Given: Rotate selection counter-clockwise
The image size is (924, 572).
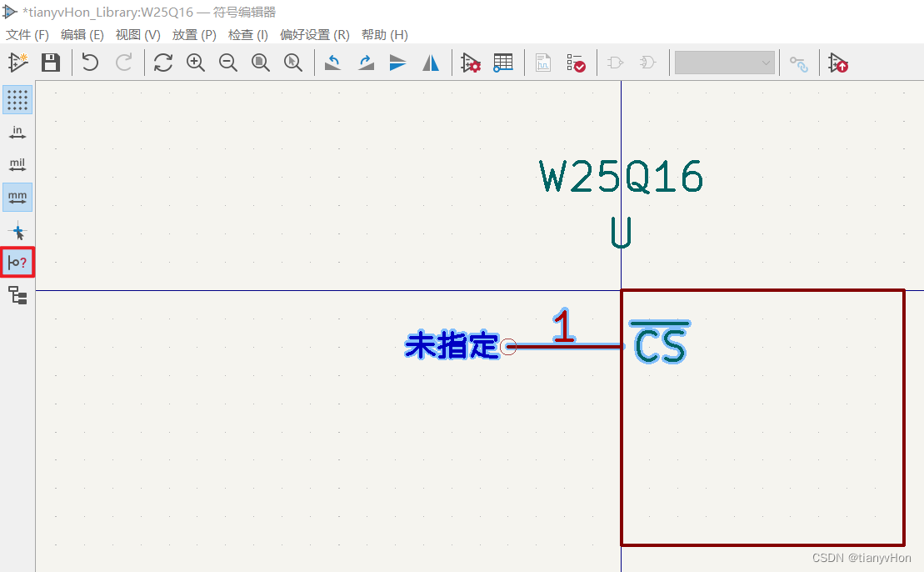Looking at the screenshot, I should click(x=333, y=63).
